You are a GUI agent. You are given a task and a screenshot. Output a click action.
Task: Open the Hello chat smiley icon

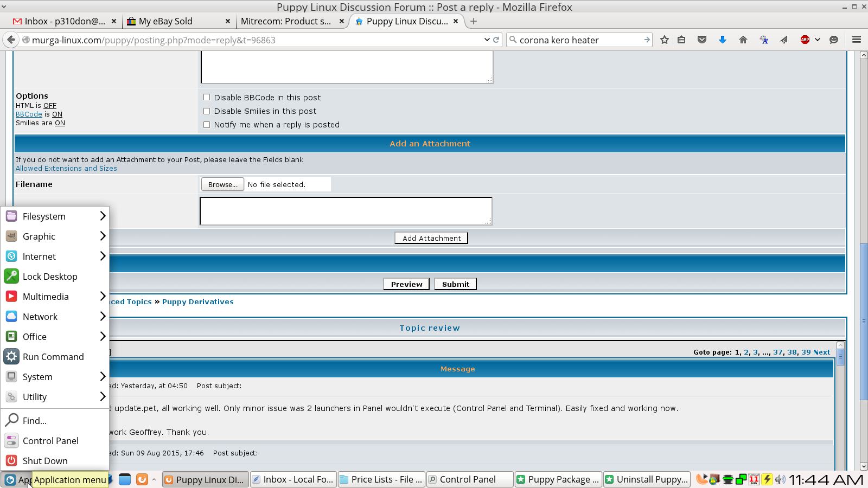coord(834,40)
